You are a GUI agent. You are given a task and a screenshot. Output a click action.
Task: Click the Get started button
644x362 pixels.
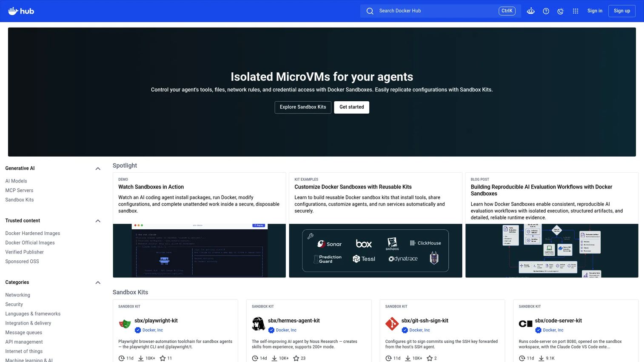pyautogui.click(x=352, y=107)
